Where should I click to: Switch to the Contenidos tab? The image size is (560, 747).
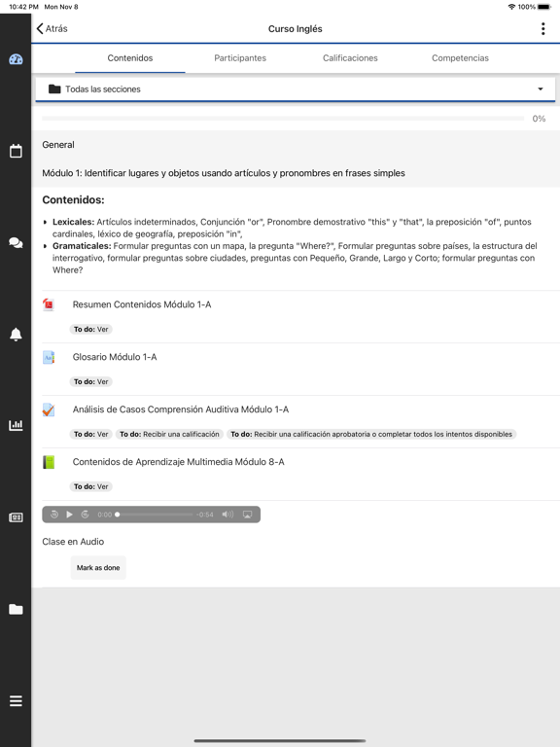pos(130,58)
